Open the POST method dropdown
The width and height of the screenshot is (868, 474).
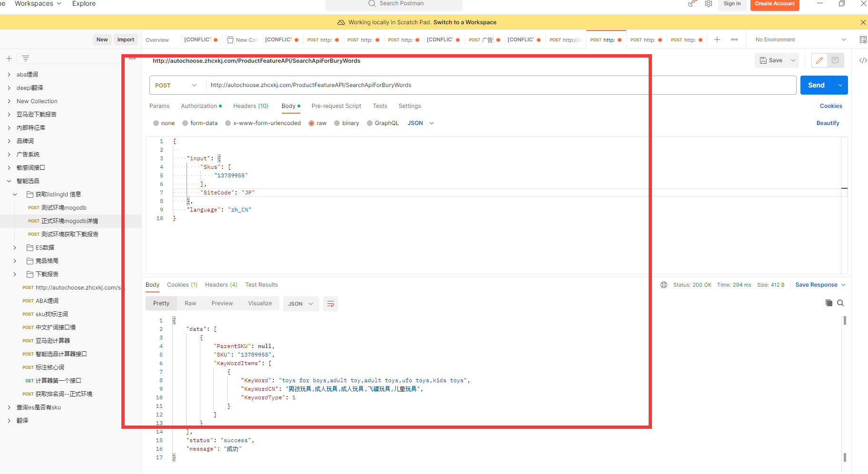(176, 85)
